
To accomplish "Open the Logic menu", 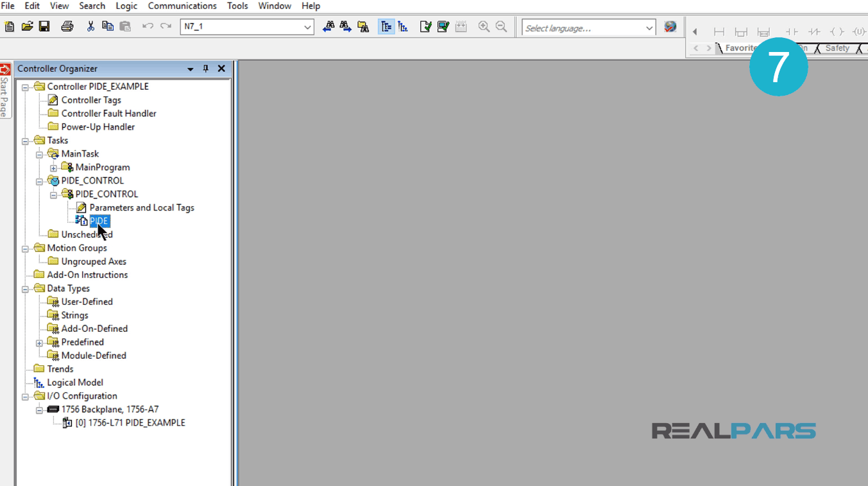I will (x=126, y=6).
